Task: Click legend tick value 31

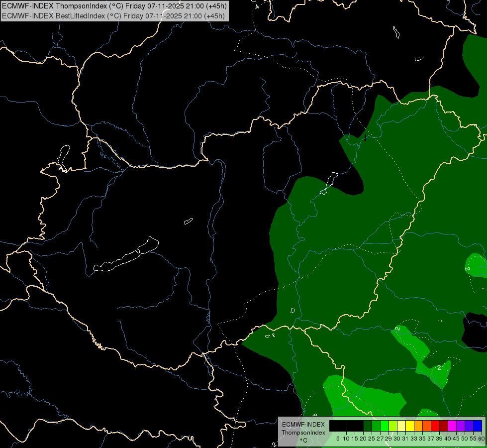Action: tap(405, 439)
